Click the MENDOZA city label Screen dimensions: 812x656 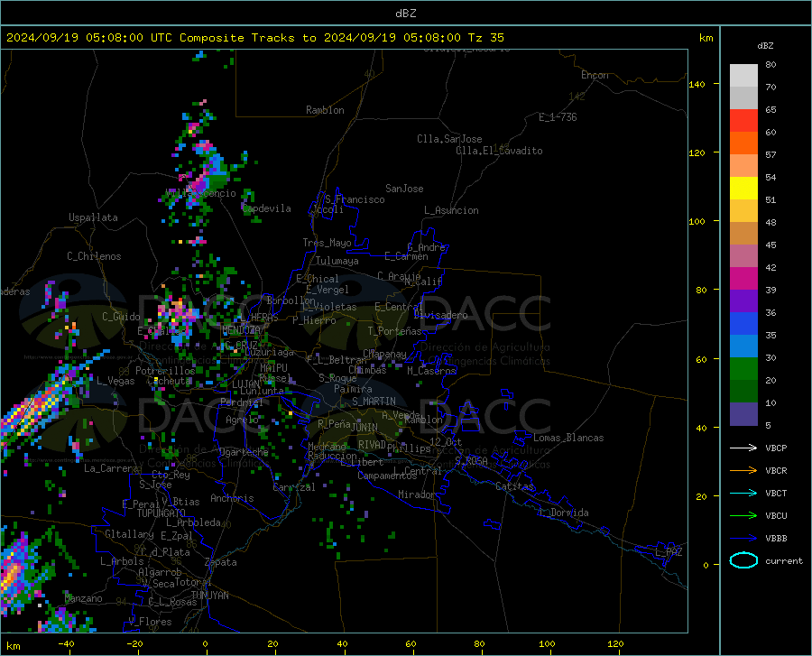click(x=241, y=330)
